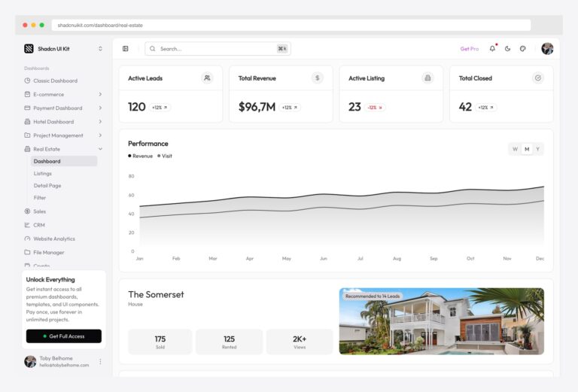Click The Somerset house photo
Image resolution: width=578 pixels, height=392 pixels.
point(442,321)
